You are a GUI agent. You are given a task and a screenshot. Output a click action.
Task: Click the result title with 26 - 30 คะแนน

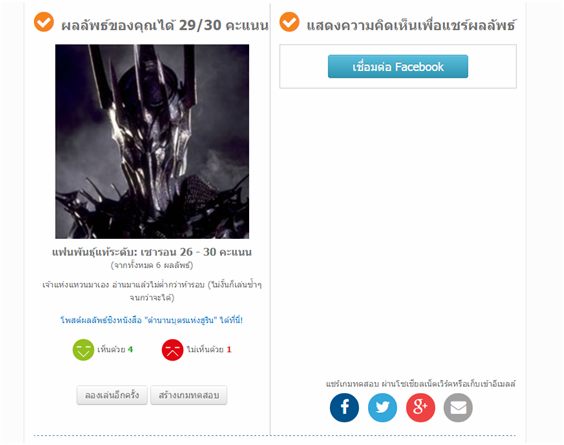(x=152, y=252)
